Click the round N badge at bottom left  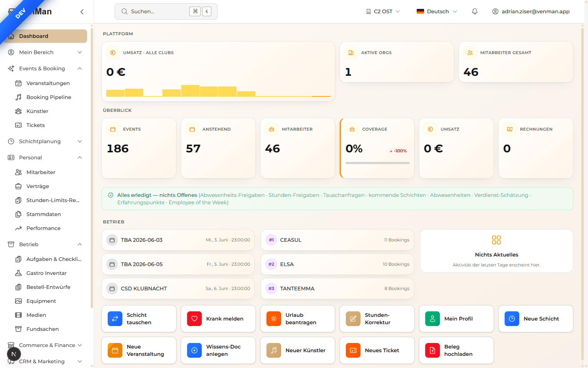[14, 354]
